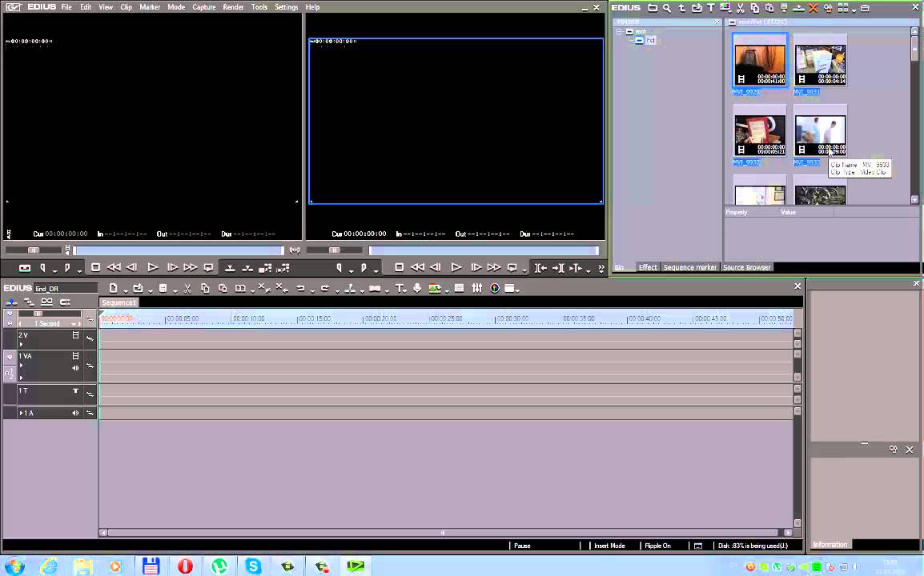Viewport: 924px width, 576px height.
Task: Switch to the Effect tab
Action: 648,267
